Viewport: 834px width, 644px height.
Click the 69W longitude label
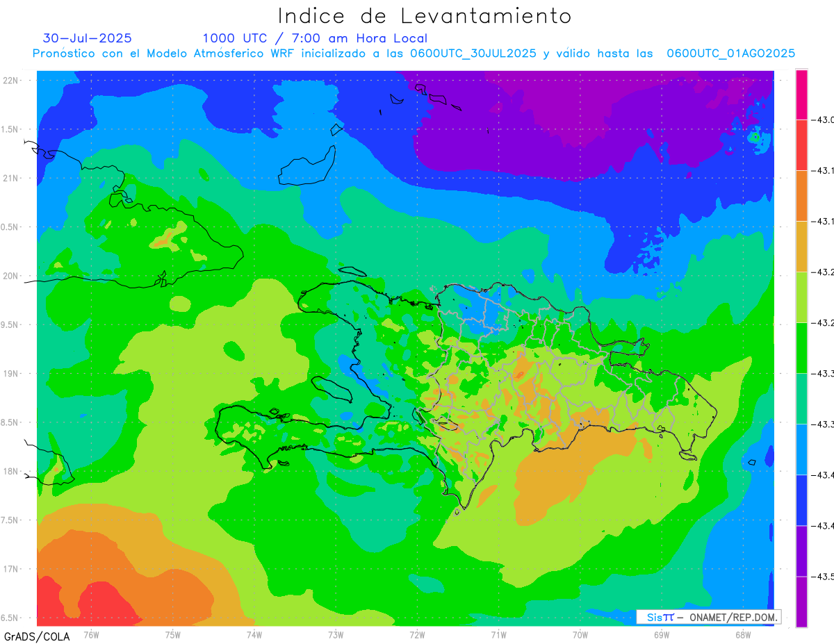662,634
